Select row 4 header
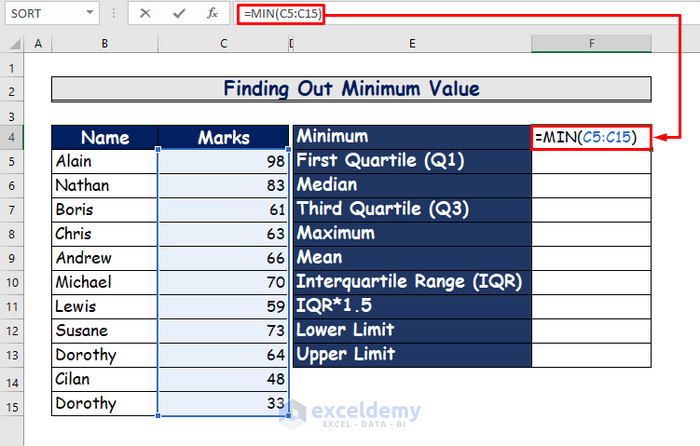The image size is (700, 446). [x=12, y=138]
